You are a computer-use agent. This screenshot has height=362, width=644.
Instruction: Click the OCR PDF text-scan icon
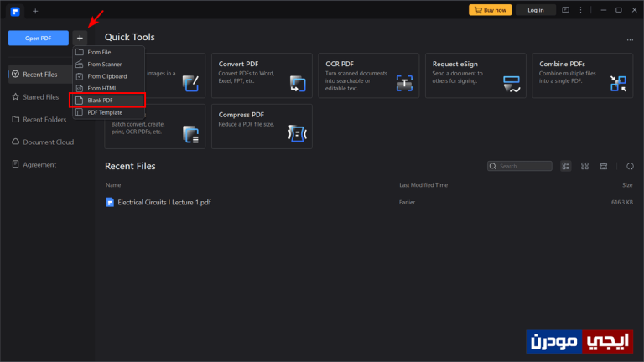coord(404,83)
